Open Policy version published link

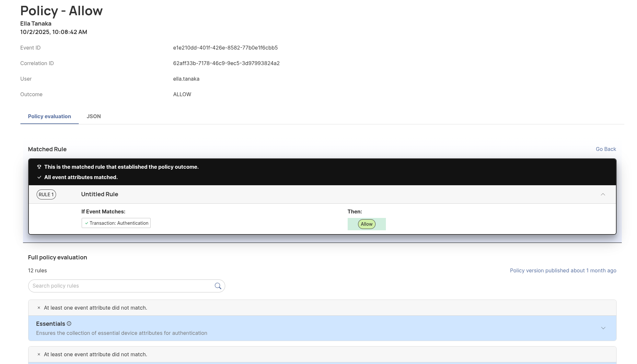[x=563, y=270]
